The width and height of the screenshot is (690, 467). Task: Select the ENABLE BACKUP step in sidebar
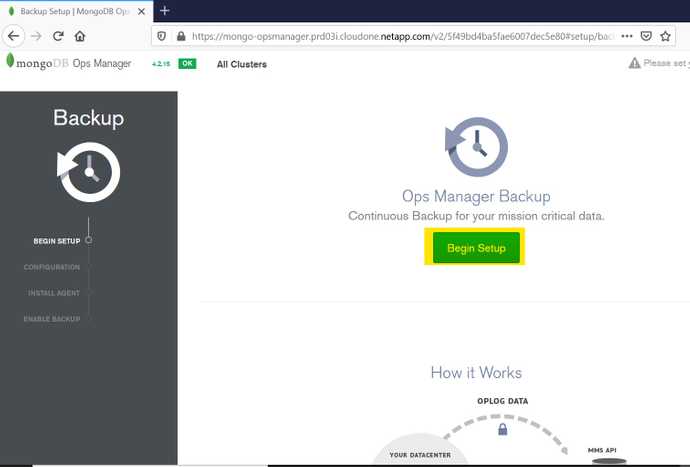tap(52, 319)
